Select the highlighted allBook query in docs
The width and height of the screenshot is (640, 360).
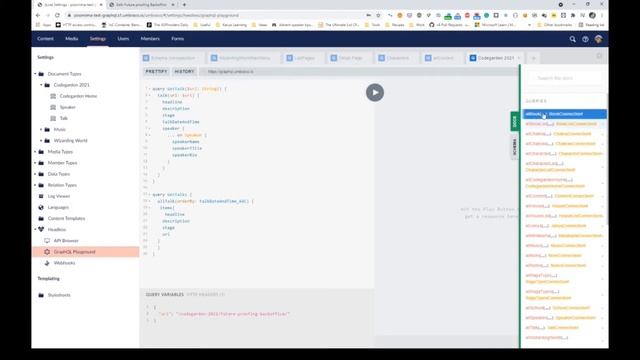pyautogui.click(x=564, y=114)
